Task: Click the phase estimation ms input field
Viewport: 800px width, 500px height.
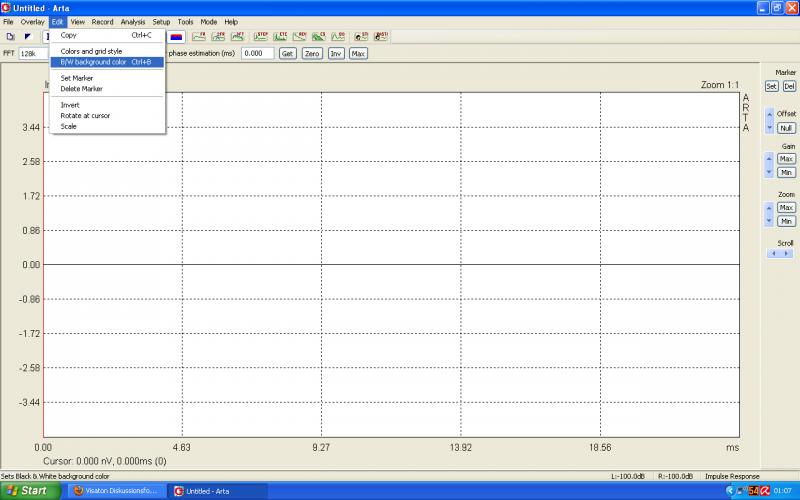Action: click(257, 53)
